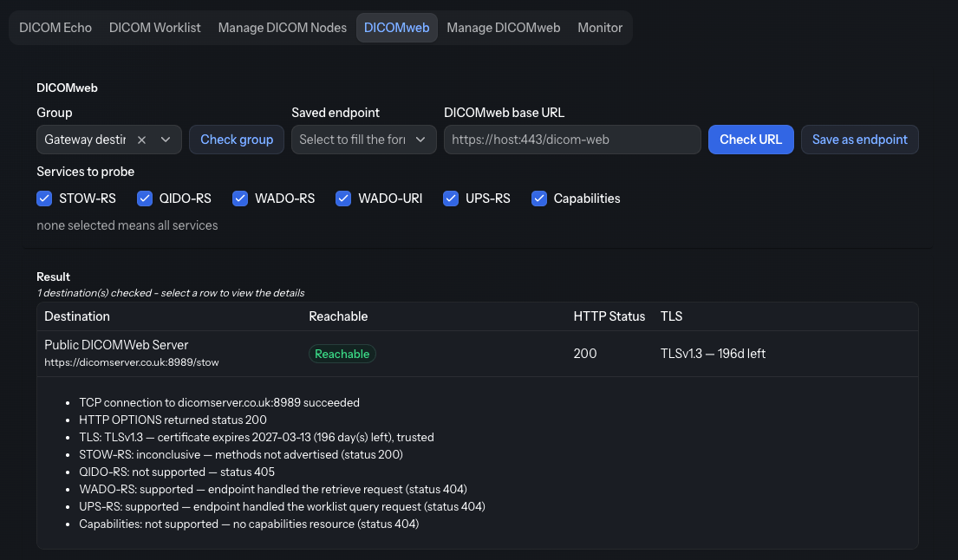Expand the Group dropdown chevron
The image size is (958, 560).
coord(166,140)
